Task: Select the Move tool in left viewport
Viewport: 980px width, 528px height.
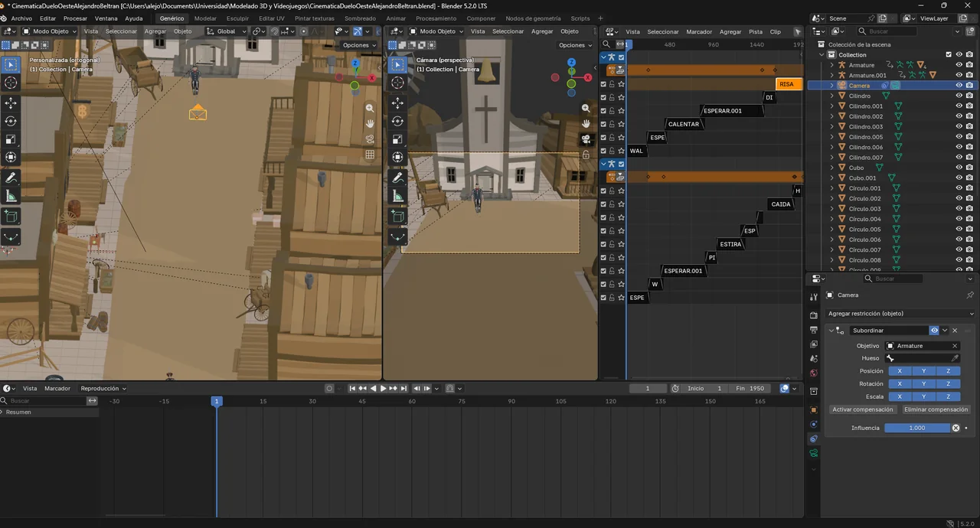Action: coord(11,103)
